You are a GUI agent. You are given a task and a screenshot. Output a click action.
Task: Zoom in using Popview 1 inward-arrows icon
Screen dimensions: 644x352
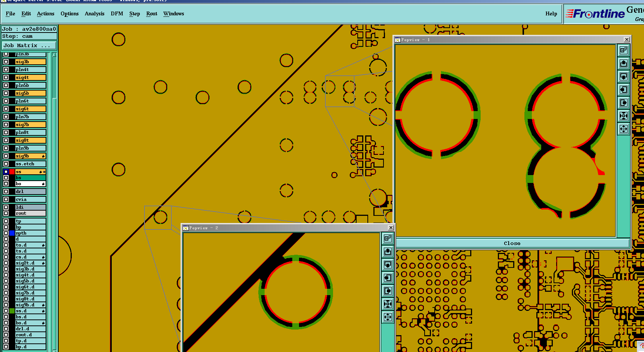(623, 116)
